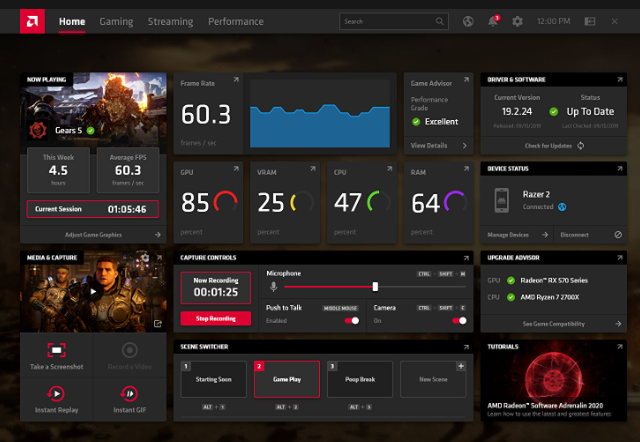Open the notifications bell
This screenshot has height=442, width=640.
(493, 21)
